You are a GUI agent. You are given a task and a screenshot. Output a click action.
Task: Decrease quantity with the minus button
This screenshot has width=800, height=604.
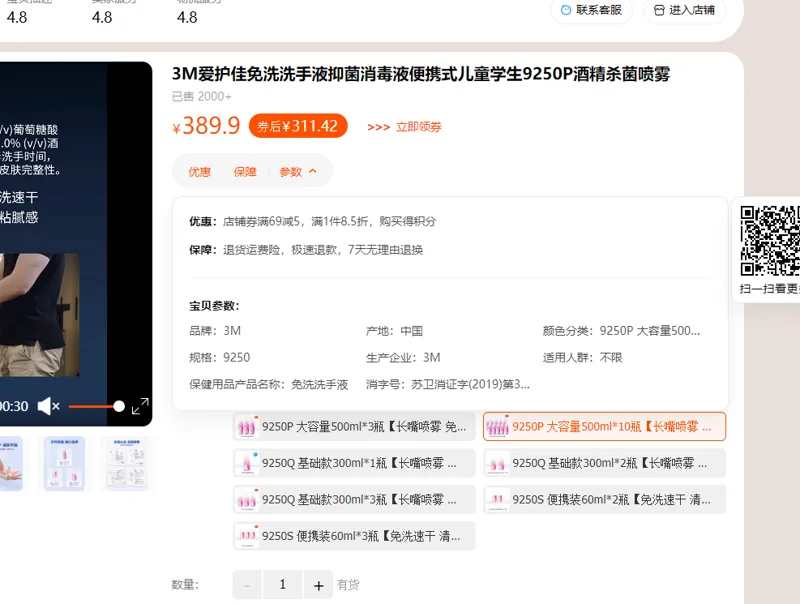click(247, 585)
